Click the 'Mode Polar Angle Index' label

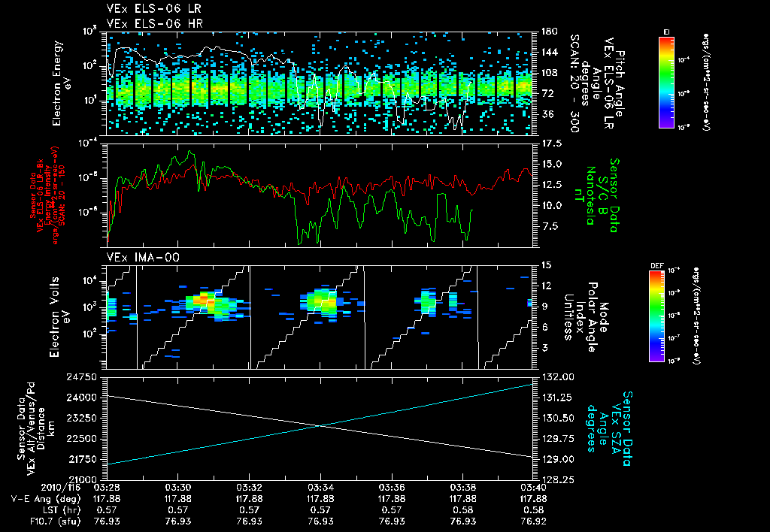click(592, 317)
